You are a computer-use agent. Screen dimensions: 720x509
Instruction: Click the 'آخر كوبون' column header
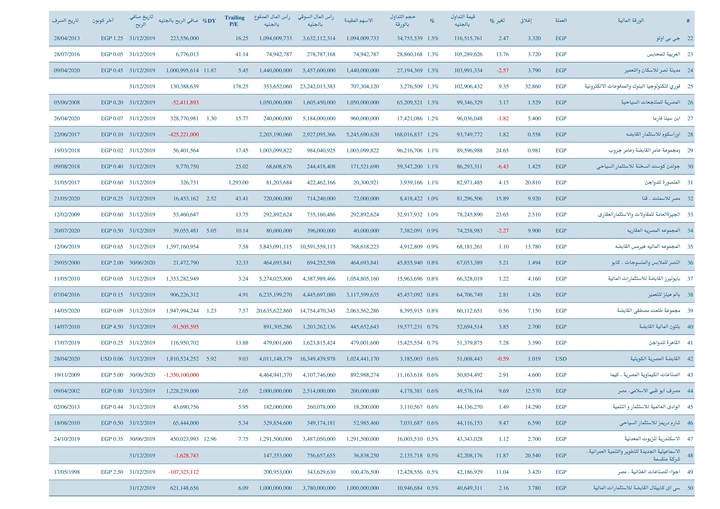click(103, 21)
